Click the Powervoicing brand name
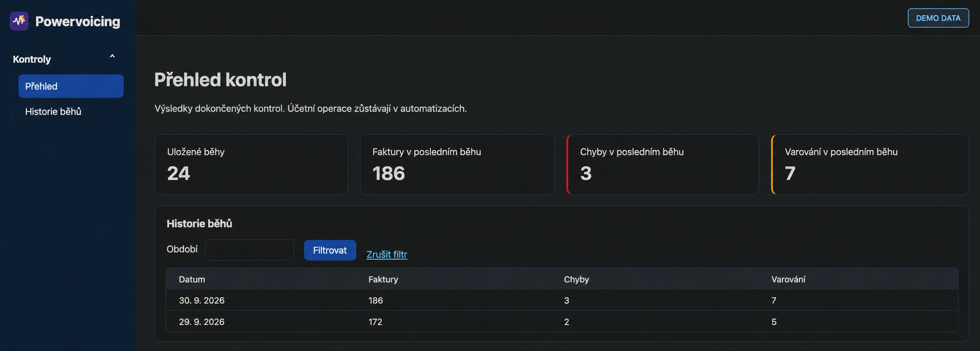 tap(78, 22)
